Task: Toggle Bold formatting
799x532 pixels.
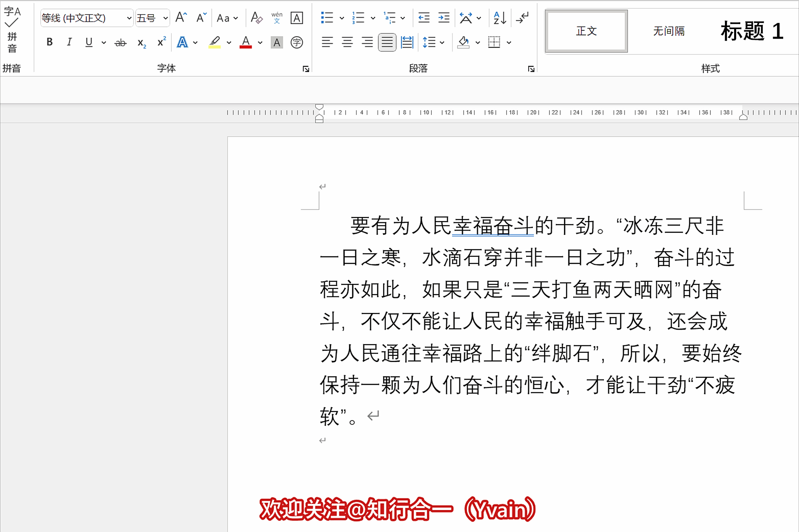Action: [x=49, y=42]
